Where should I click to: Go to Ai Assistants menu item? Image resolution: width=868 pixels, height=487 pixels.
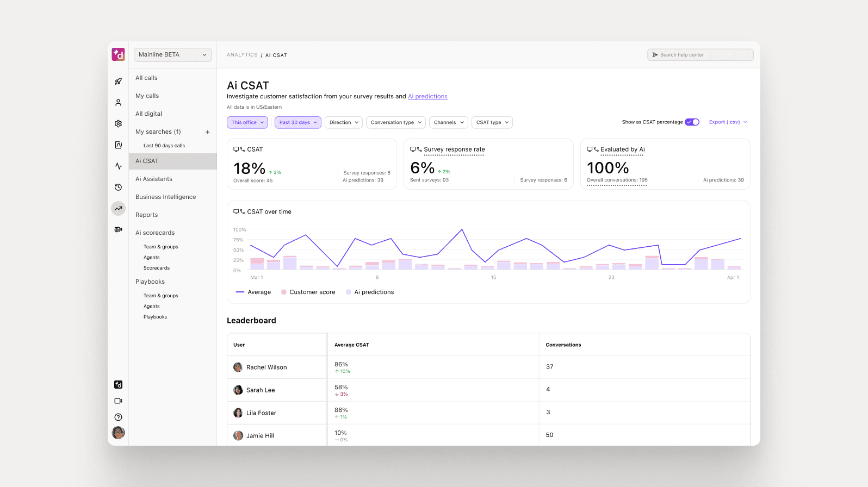pyautogui.click(x=153, y=179)
